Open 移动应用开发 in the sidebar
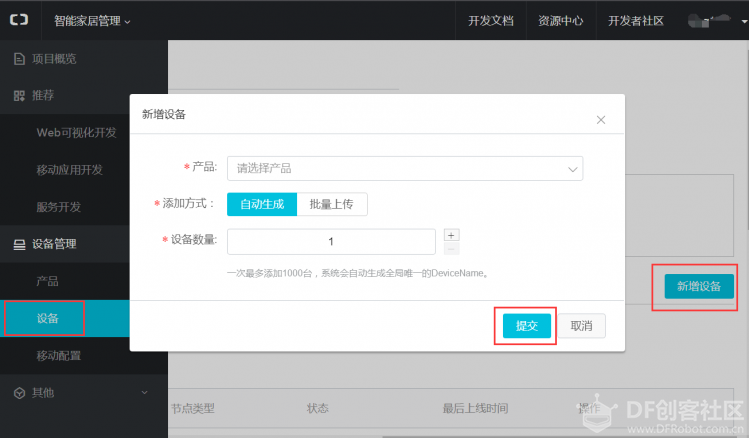The height and width of the screenshot is (438, 749). coord(70,170)
